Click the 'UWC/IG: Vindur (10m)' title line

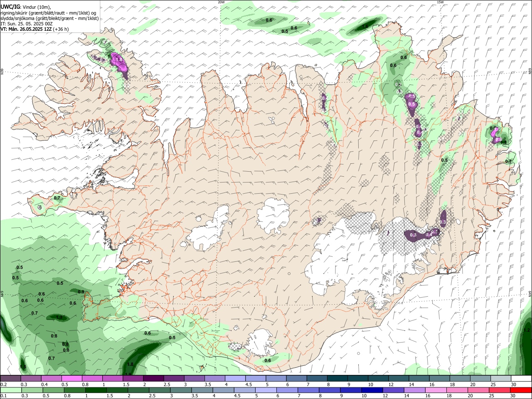26,7
